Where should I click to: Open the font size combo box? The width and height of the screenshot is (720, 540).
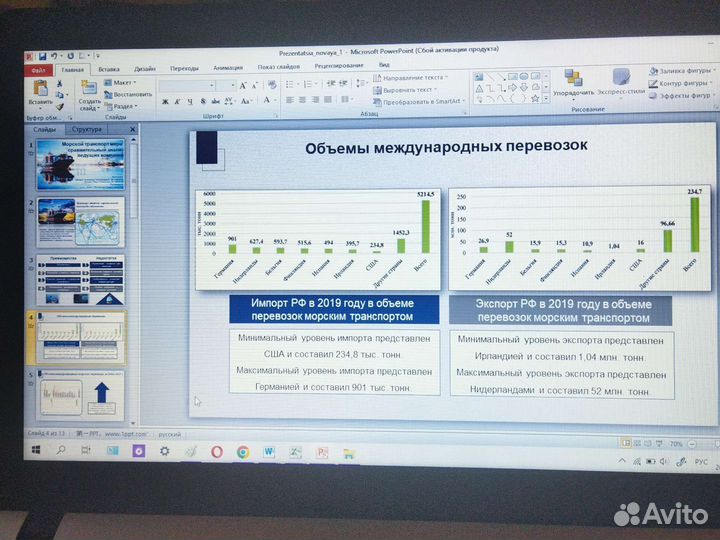(225, 85)
